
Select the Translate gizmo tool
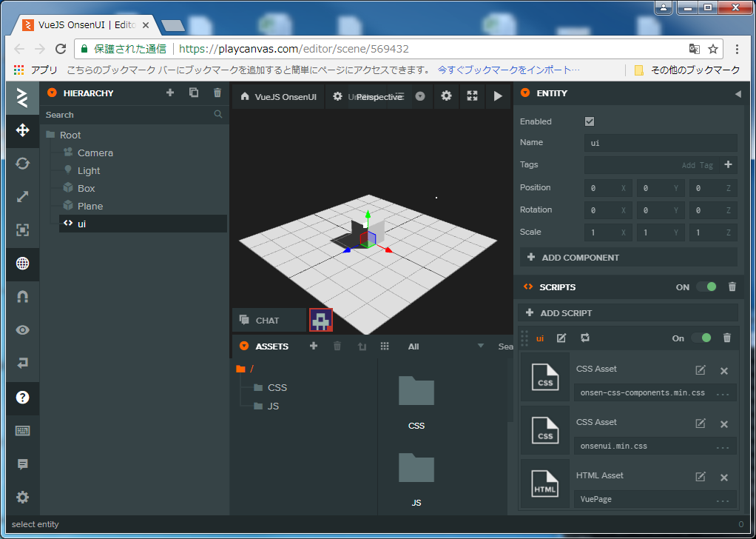(x=23, y=131)
